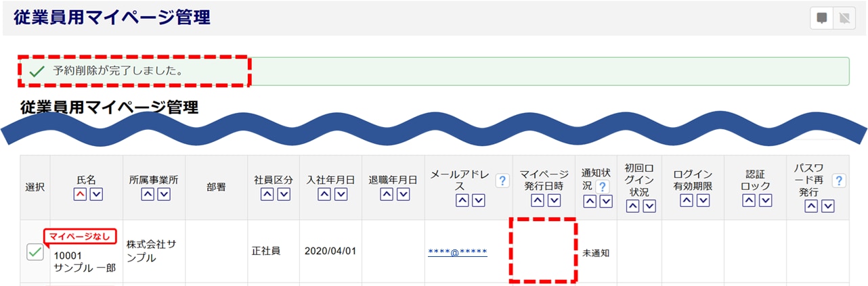This screenshot has height=286, width=868.
Task: Sort 氏名 column ascending
Action: coord(79,195)
